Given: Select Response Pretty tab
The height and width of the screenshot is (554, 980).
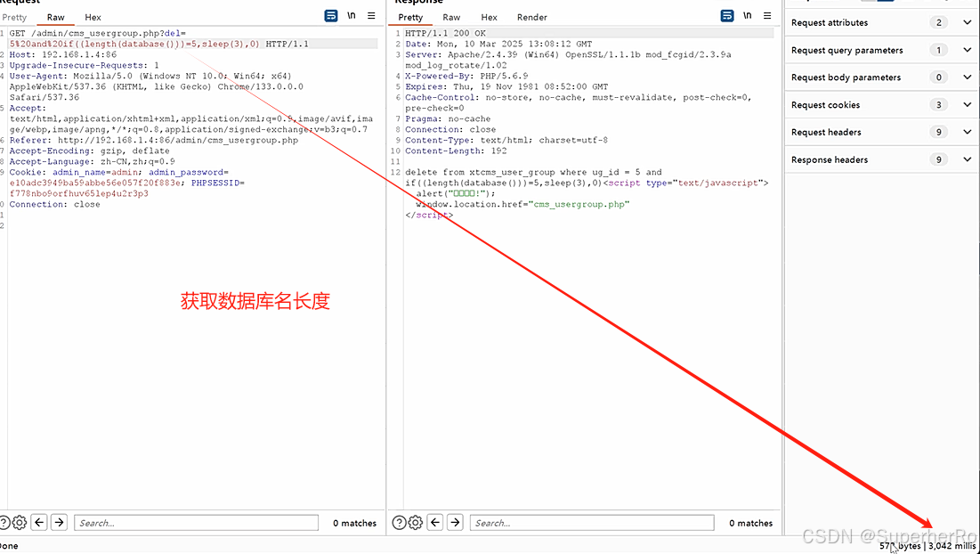Looking at the screenshot, I should click(410, 18).
